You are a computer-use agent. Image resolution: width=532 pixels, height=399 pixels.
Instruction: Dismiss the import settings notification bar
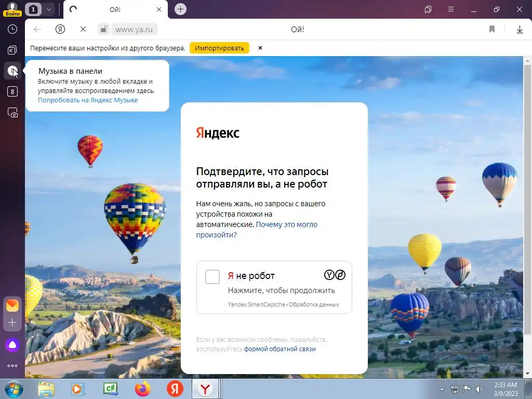pyautogui.click(x=260, y=48)
